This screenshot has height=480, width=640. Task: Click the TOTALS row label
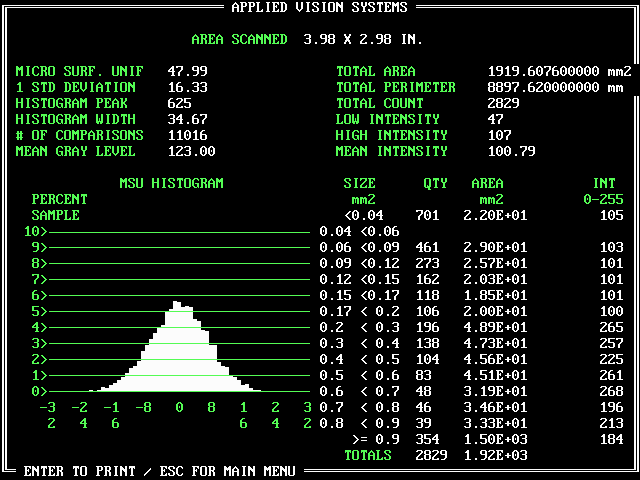point(368,455)
